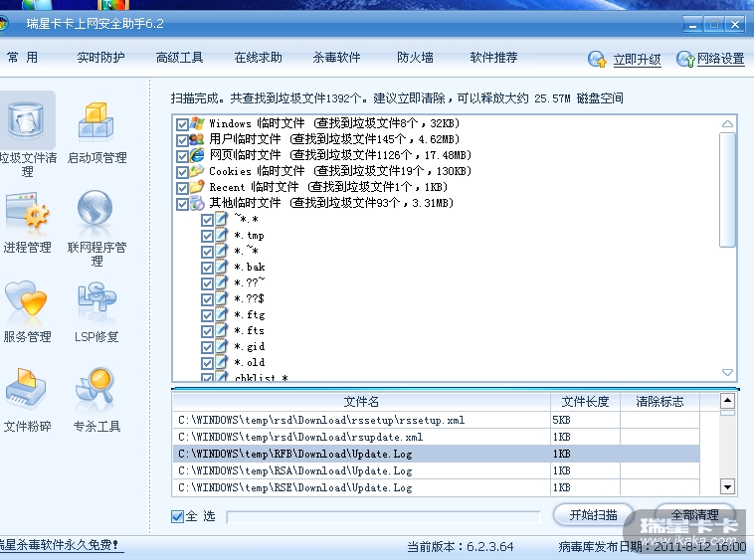
Task: Open the 在线求助 menu tab
Action: [x=258, y=58]
